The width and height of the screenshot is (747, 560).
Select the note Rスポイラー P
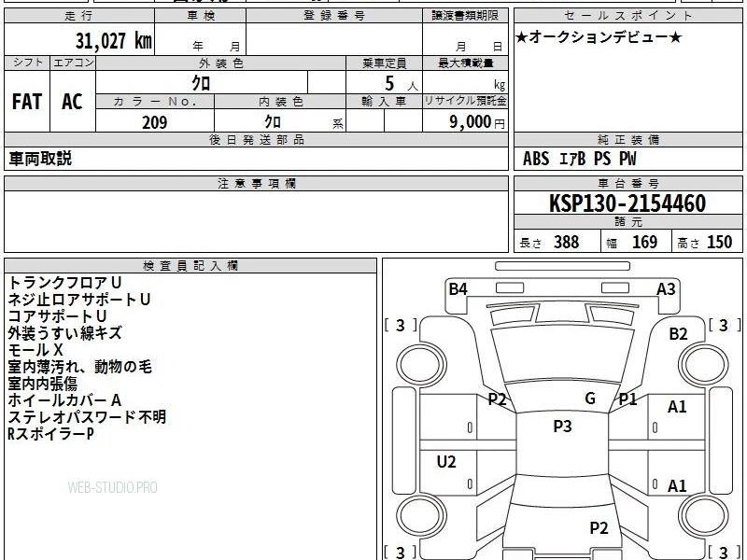pyautogui.click(x=50, y=433)
